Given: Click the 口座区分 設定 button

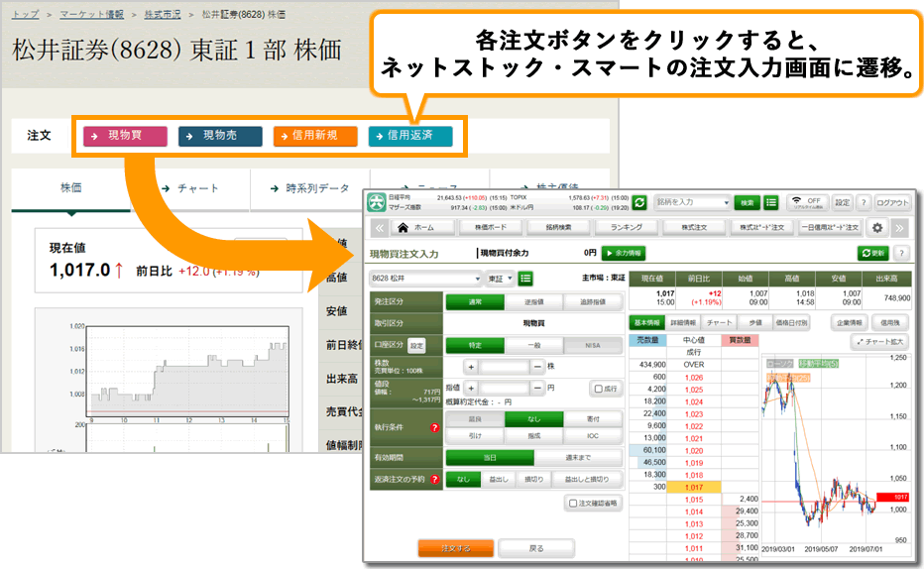Looking at the screenshot, I should (x=416, y=346).
